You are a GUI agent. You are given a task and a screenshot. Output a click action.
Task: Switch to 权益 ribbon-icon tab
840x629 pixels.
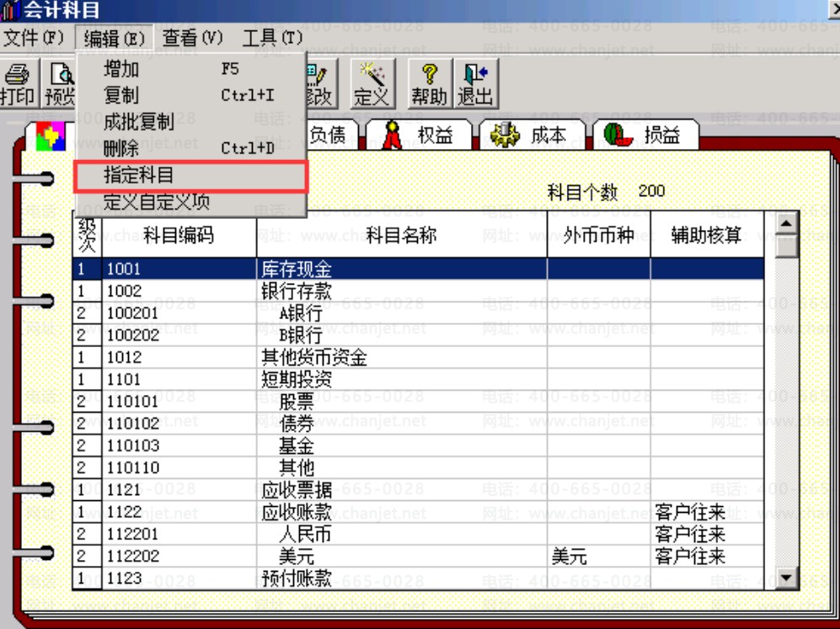pyautogui.click(x=419, y=135)
